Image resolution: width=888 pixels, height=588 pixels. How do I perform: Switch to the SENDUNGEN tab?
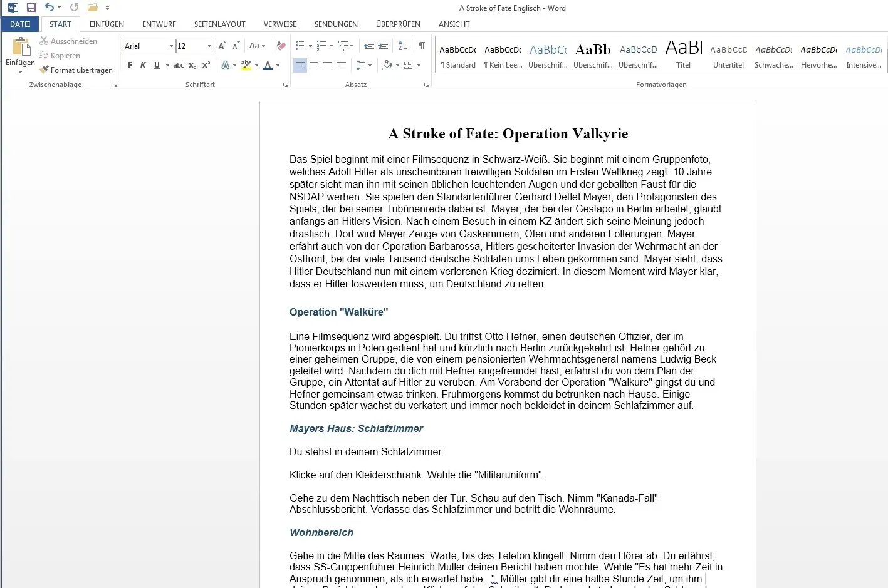[336, 24]
